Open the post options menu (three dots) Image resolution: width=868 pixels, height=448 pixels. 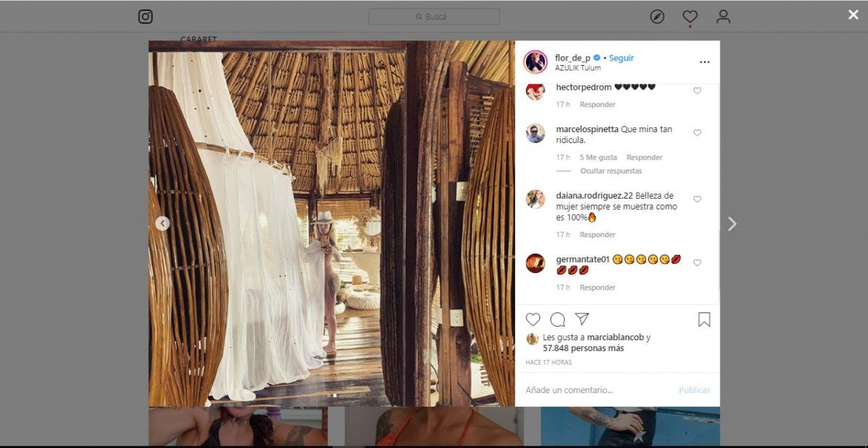point(705,62)
